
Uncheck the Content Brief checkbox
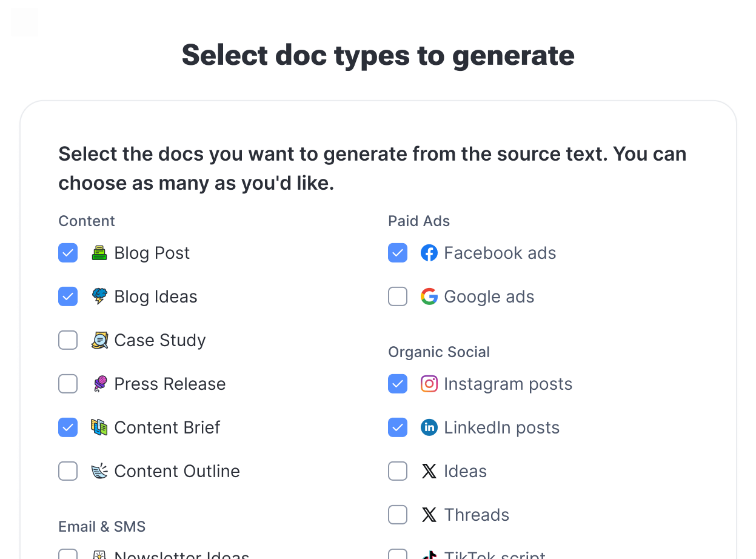pyautogui.click(x=68, y=427)
